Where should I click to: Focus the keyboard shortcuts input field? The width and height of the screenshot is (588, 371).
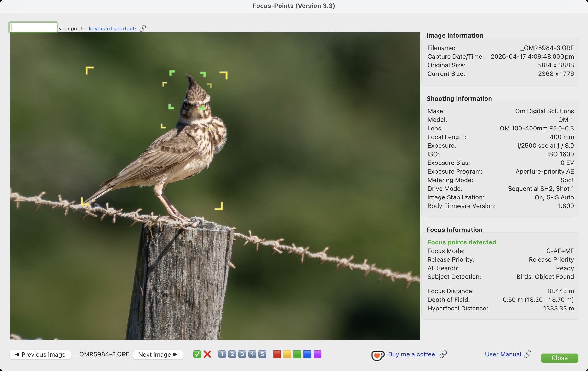click(34, 27)
